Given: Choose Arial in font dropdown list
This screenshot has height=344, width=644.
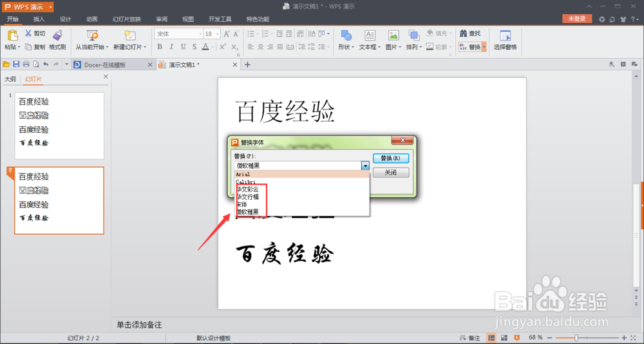Looking at the screenshot, I should click(x=302, y=175).
